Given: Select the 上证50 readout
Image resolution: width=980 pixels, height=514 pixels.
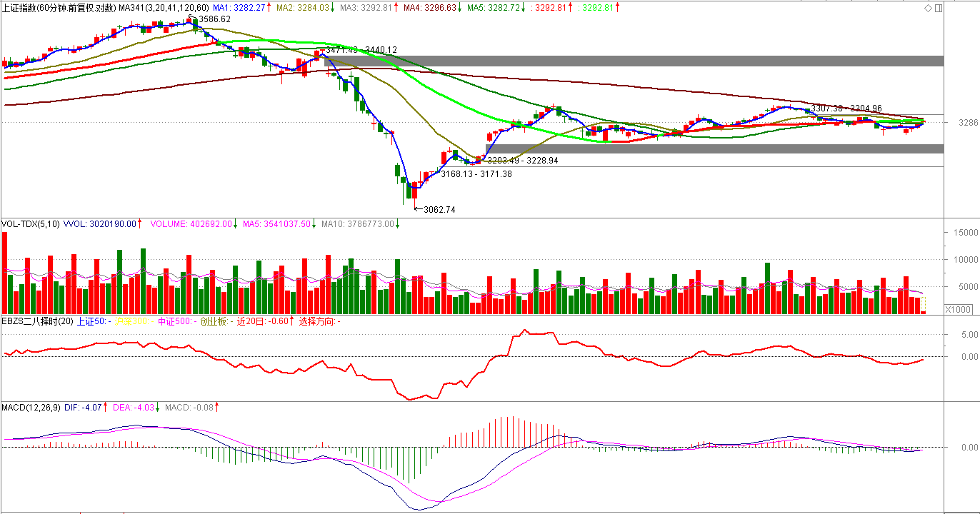Looking at the screenshot, I should [x=95, y=321].
